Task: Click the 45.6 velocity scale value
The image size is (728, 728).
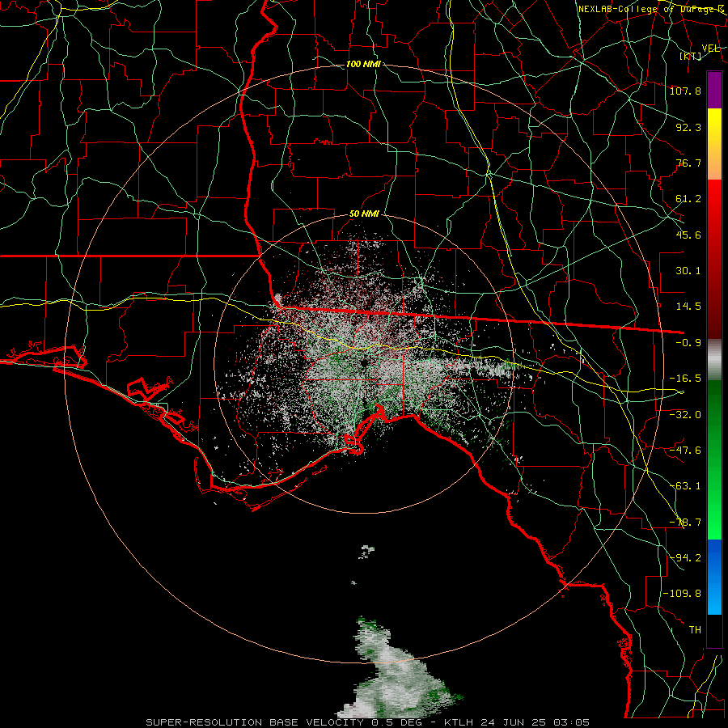Action: tap(688, 235)
